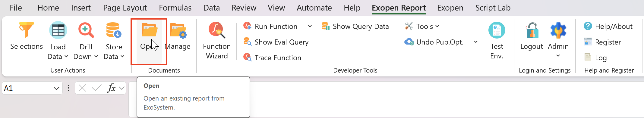Screen dimensions: 644x118
Task: Open the Name Box dropdown arrow
Action: [56, 88]
